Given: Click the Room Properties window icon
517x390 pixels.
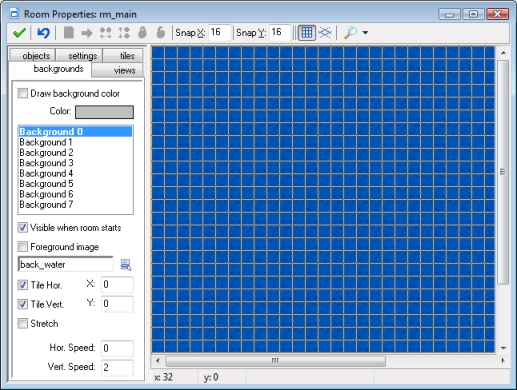Looking at the screenshot, I should tap(14, 14).
